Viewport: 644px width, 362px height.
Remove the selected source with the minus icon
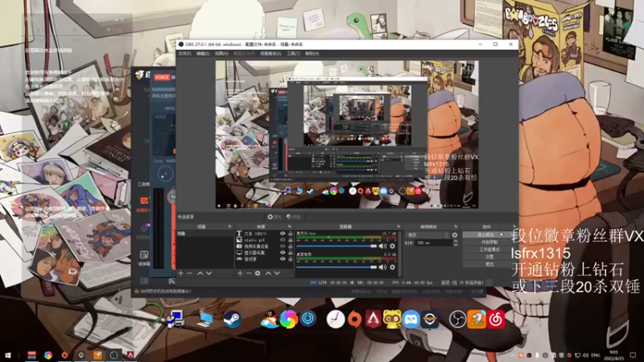[249, 274]
